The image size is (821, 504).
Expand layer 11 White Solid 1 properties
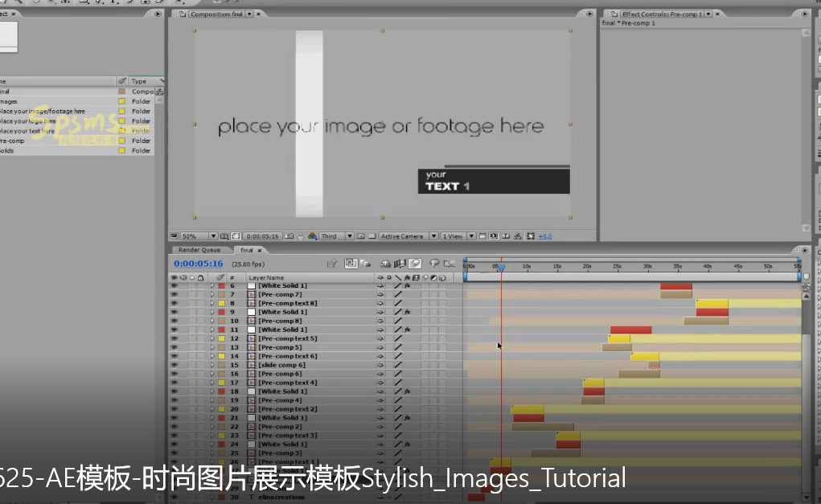point(212,330)
